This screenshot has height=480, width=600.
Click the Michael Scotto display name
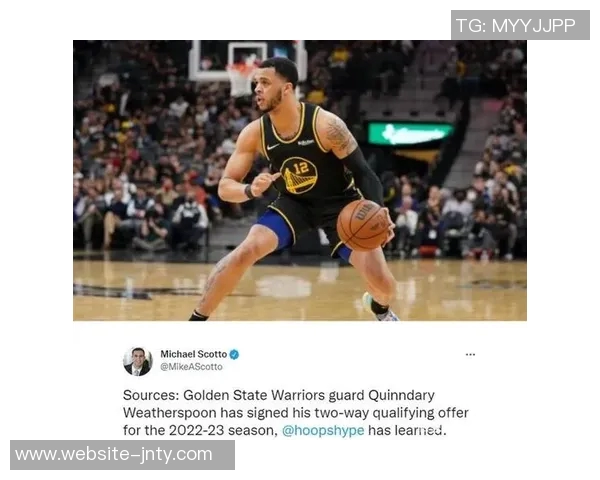tap(194, 354)
